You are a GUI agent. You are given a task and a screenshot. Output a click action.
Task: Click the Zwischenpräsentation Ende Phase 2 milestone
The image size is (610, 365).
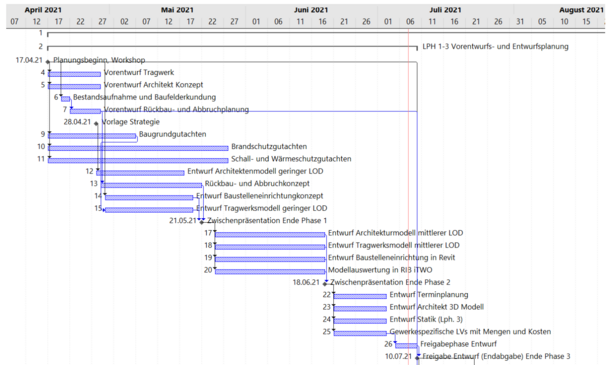pyautogui.click(x=325, y=284)
